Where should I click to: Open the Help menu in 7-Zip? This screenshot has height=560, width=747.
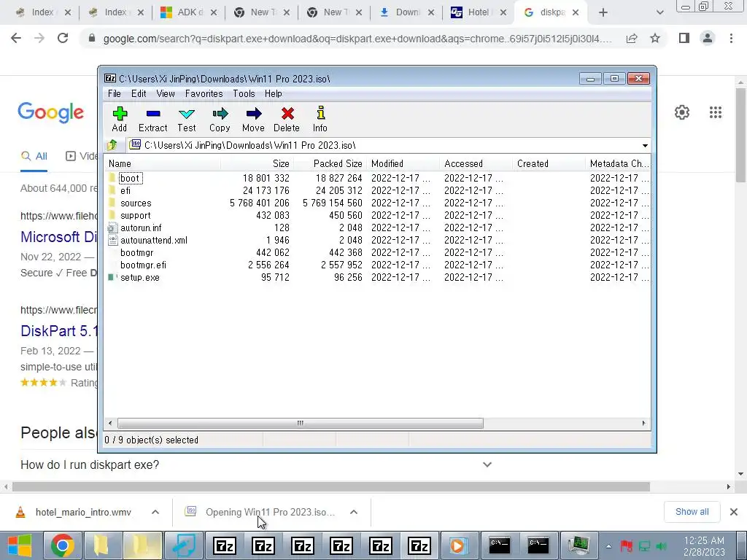pyautogui.click(x=274, y=94)
